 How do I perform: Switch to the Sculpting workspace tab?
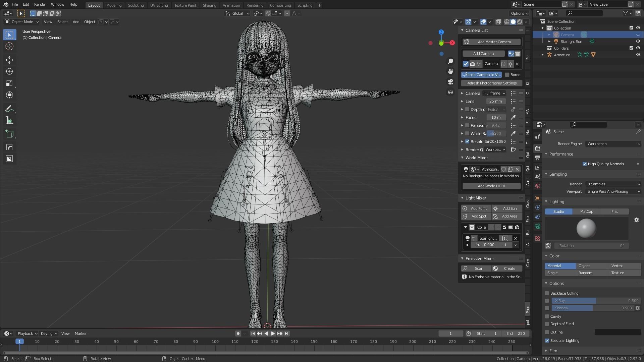point(136,5)
